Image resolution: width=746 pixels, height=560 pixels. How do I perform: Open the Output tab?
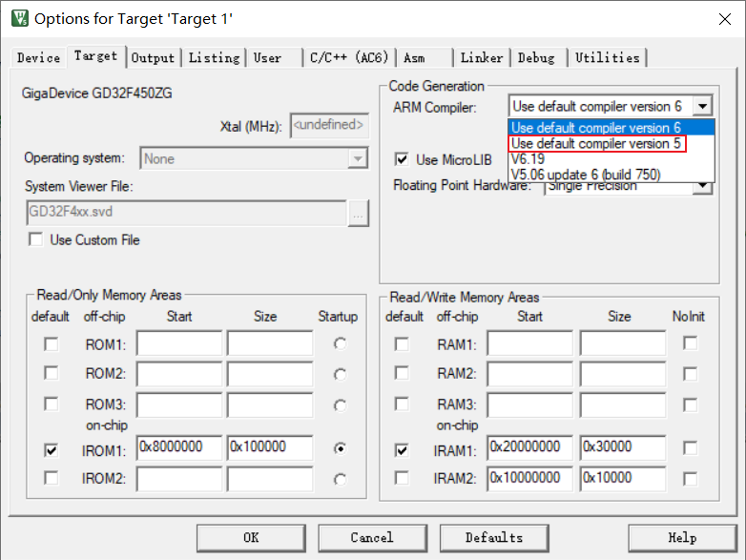click(x=153, y=58)
